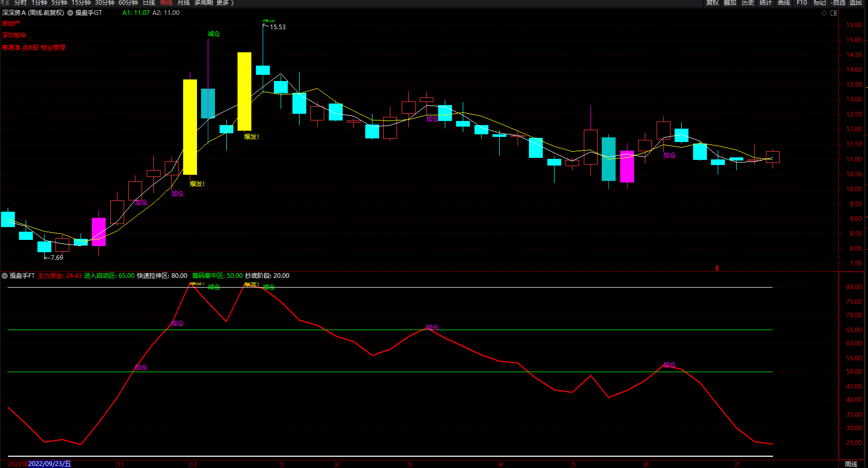Click the 返回 back button
868x468 pixels.
856,3
